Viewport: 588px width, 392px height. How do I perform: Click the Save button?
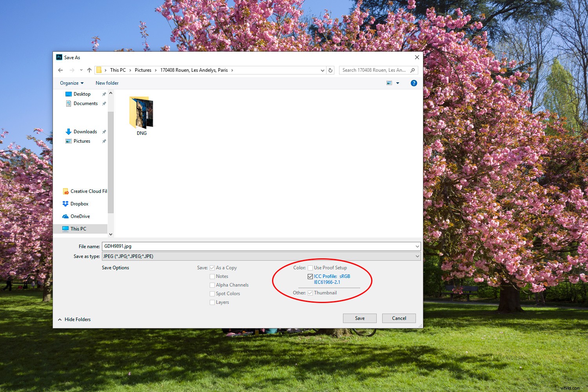click(x=359, y=318)
